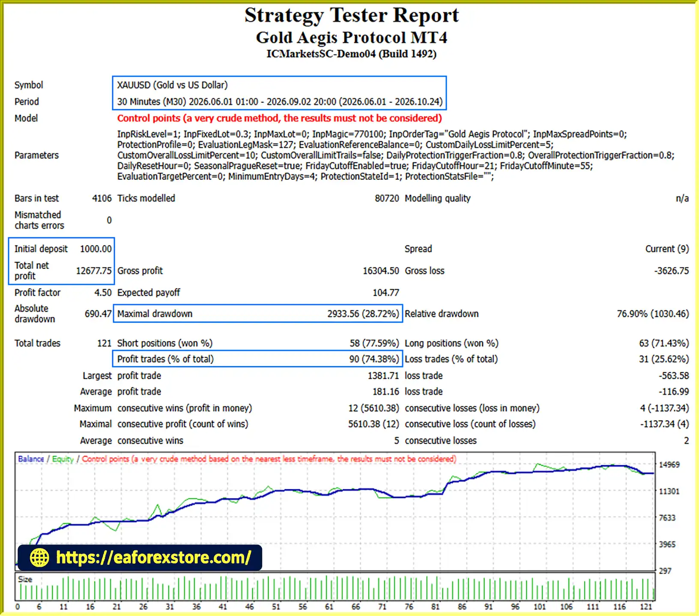This screenshot has width=699, height=616.
Task: Click the Maximal drawdown 2933.56 (28.72%) row
Action: (x=258, y=314)
